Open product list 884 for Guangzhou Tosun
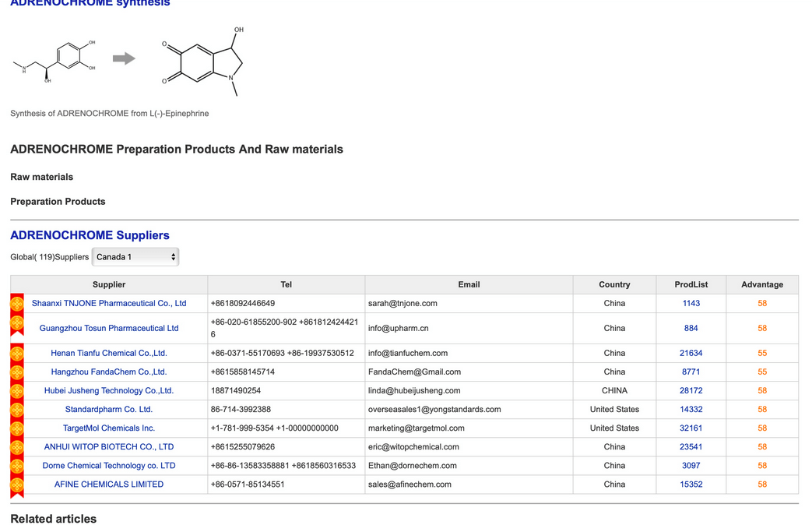 point(691,328)
